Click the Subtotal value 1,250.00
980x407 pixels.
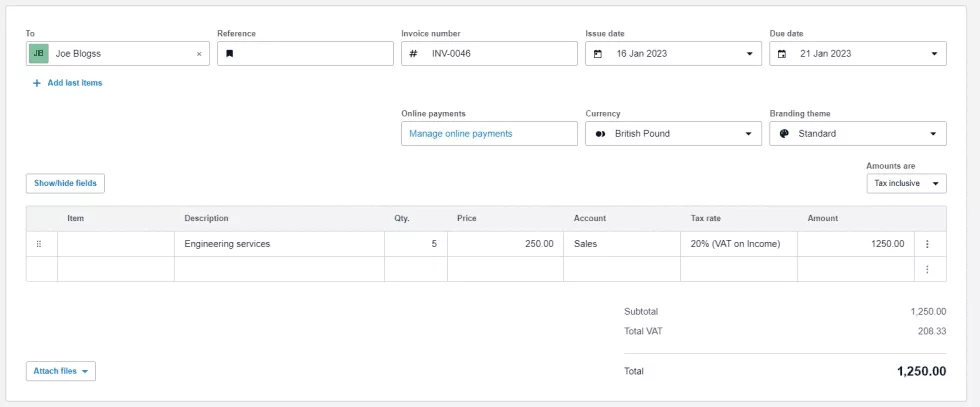pos(928,312)
